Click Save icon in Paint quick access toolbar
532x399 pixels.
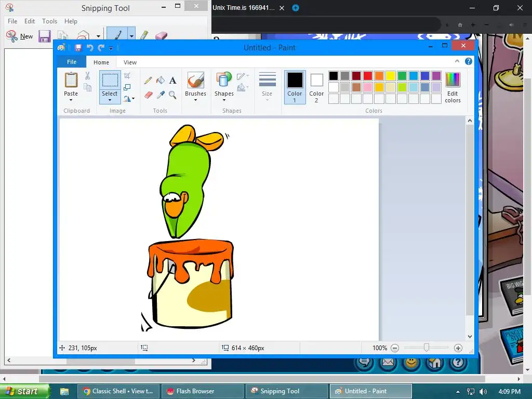(x=78, y=48)
